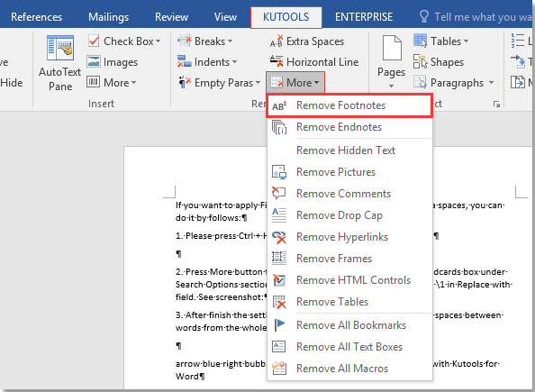
Task: Click the Remove HTML Controls checkbox icon
Action: coord(279,280)
